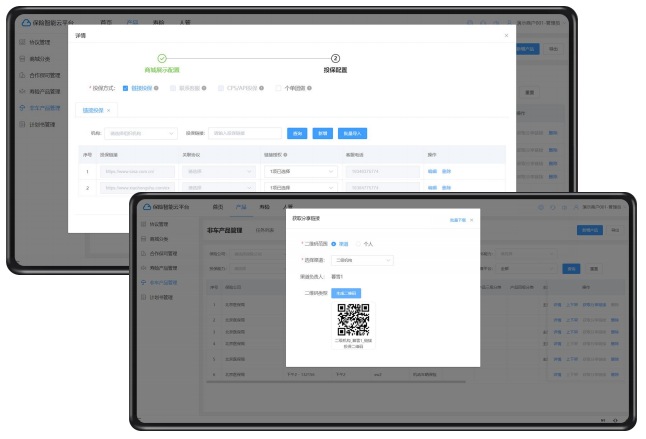Check the fourth 投保方式 checkbox
This screenshot has width=646, height=439.
279,88
